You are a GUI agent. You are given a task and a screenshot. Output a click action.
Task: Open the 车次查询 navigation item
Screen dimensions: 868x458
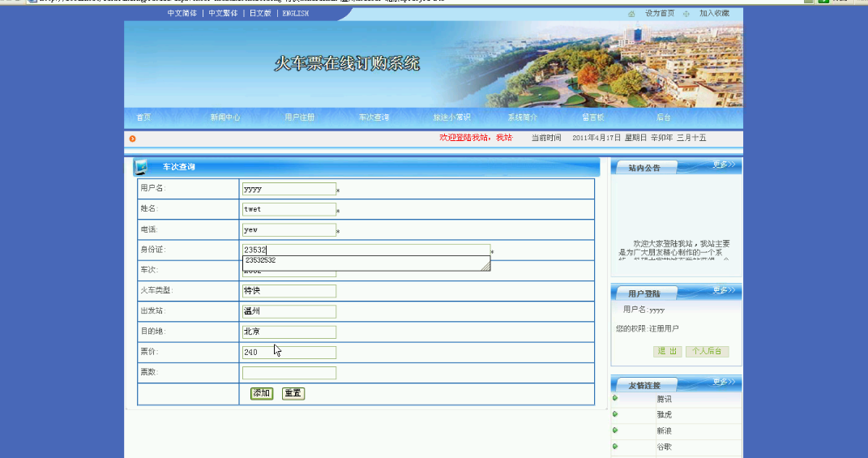(374, 118)
